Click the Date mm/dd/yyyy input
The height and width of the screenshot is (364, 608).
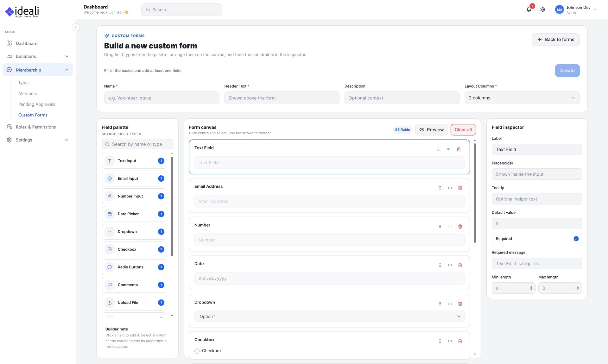(x=329, y=279)
